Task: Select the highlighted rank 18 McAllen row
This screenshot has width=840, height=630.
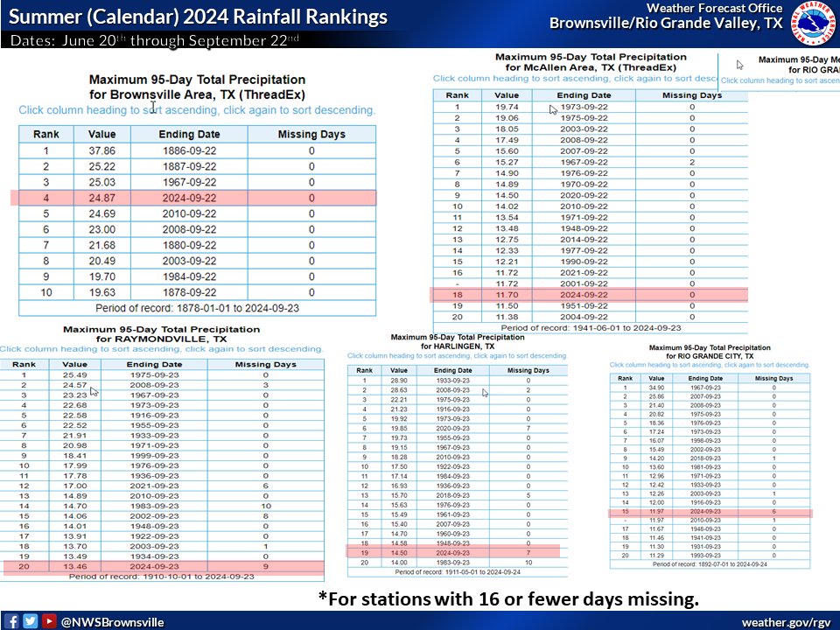Action: pyautogui.click(x=588, y=295)
